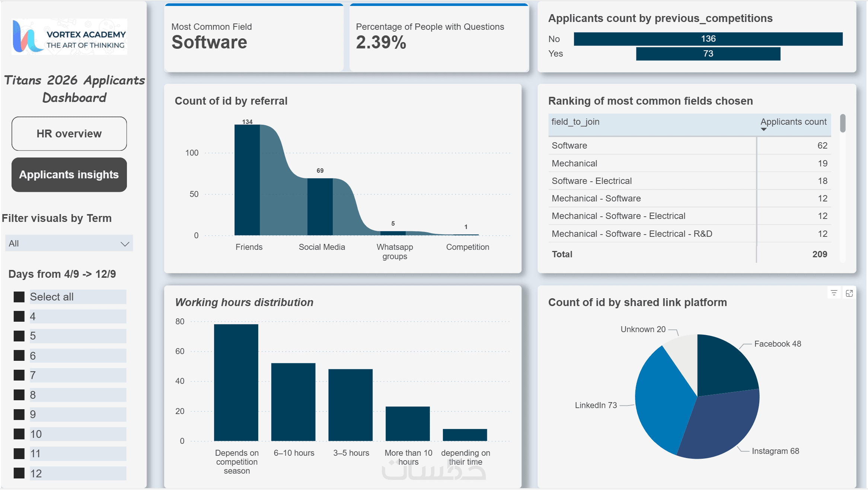
Task: Click sort arrow under Applicants count header
Action: coord(763,129)
